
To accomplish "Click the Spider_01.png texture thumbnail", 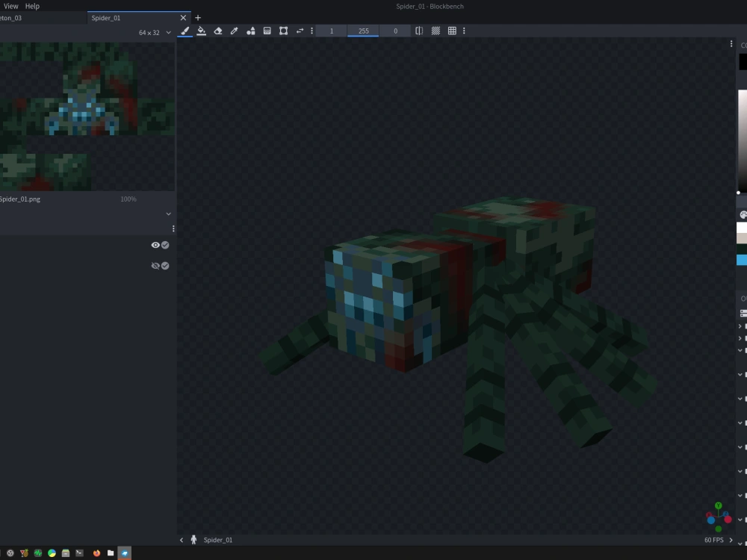I will point(21,199).
